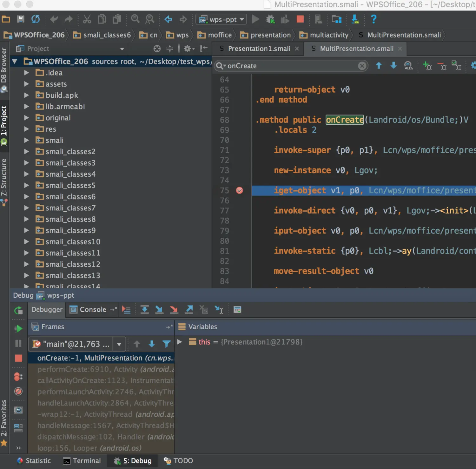Click the Synchronize refresh icon
This screenshot has height=469, width=476.
tap(36, 19)
